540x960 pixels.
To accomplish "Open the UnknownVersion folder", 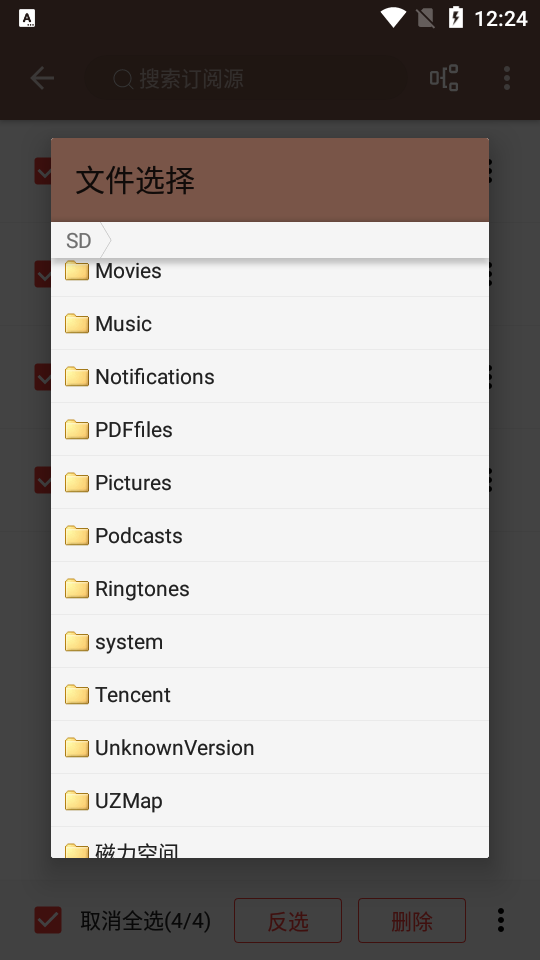I will [270, 748].
